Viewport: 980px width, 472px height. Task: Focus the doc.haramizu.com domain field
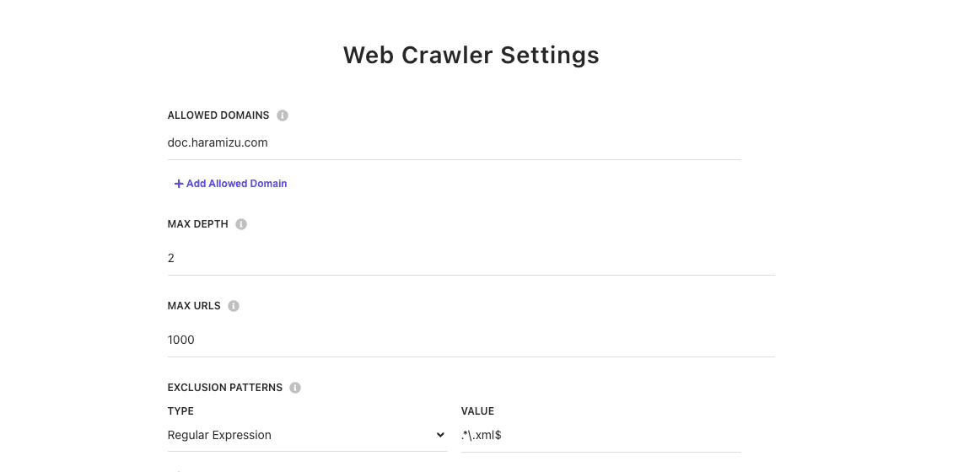(337, 142)
